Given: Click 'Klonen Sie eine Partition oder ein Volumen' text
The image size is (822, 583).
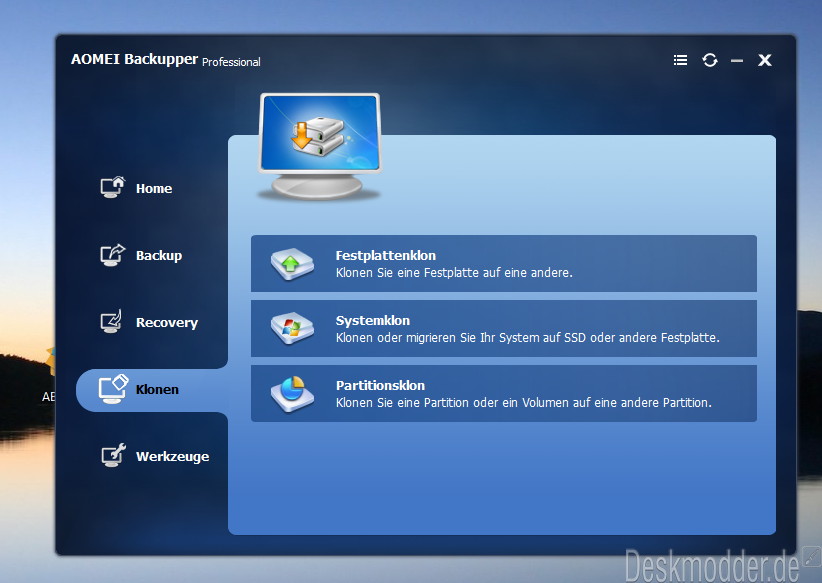Looking at the screenshot, I should (523, 403).
